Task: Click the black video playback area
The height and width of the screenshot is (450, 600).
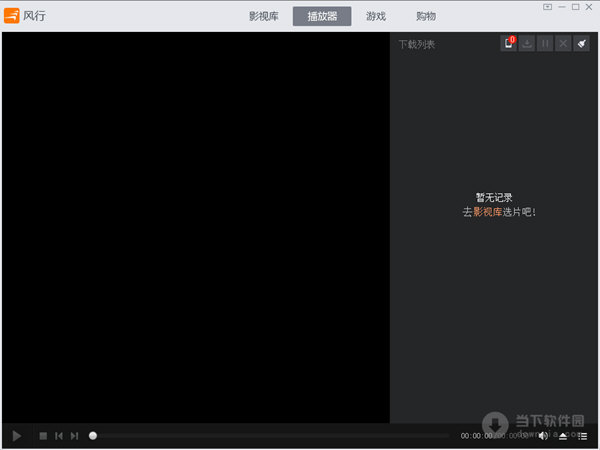Action: (196, 227)
